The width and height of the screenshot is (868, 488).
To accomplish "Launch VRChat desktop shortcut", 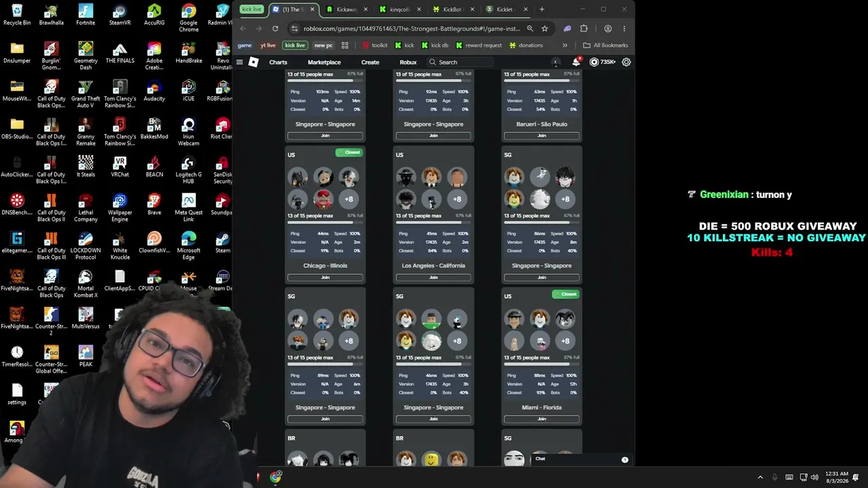I will pyautogui.click(x=120, y=167).
